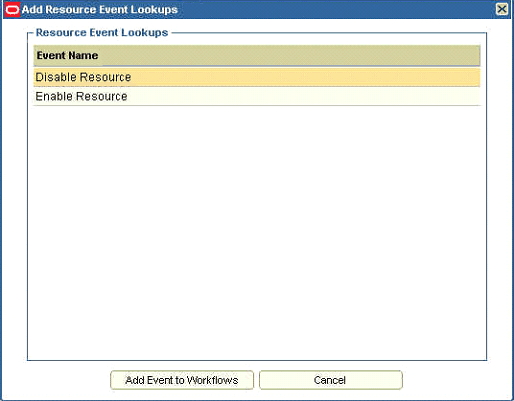Pick Disable Resource from the event list
This screenshot has height=401, width=514.
257,77
